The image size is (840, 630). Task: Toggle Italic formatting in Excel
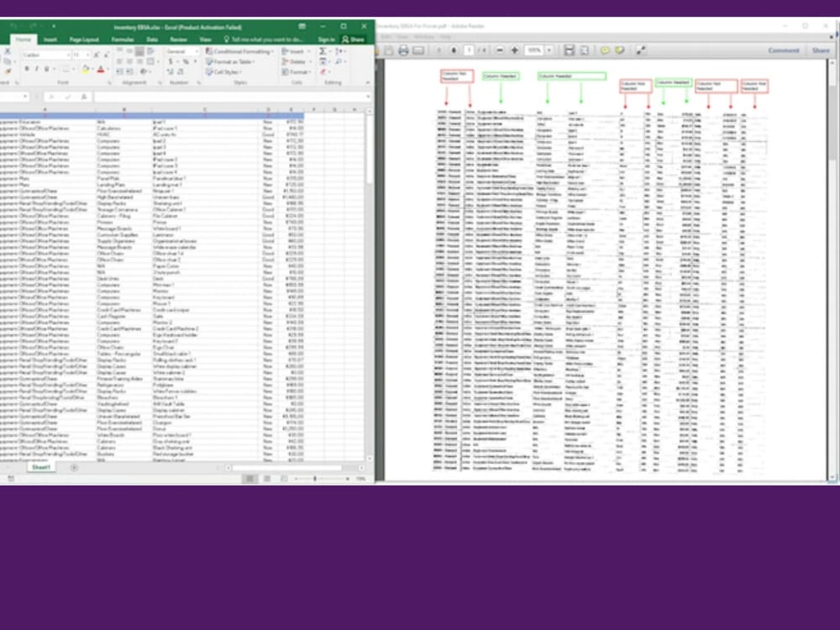(36, 69)
